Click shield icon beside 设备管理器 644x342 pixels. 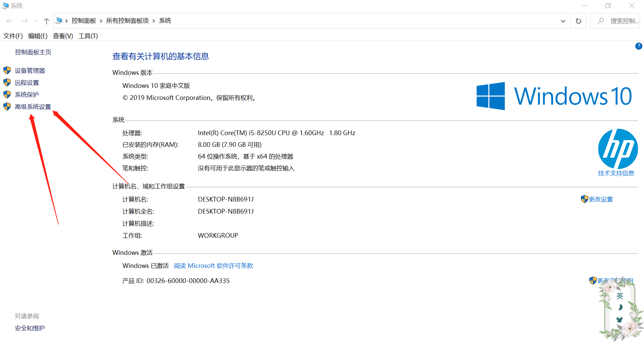click(7, 70)
